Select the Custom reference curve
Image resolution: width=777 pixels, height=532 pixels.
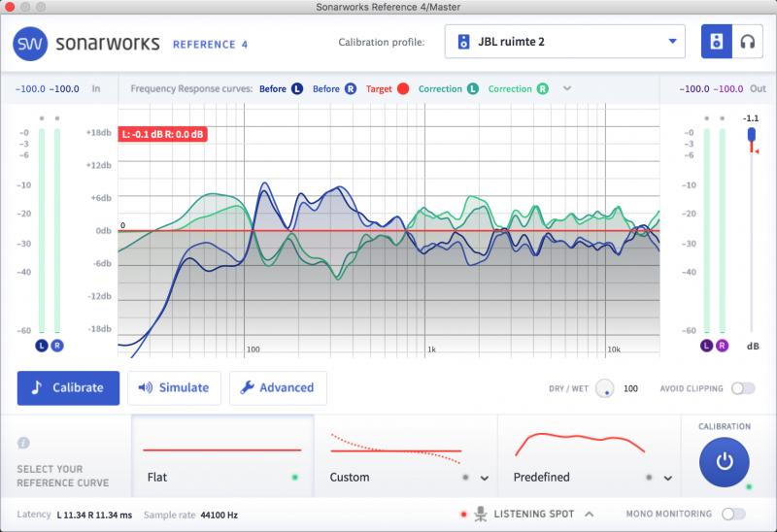click(x=406, y=455)
